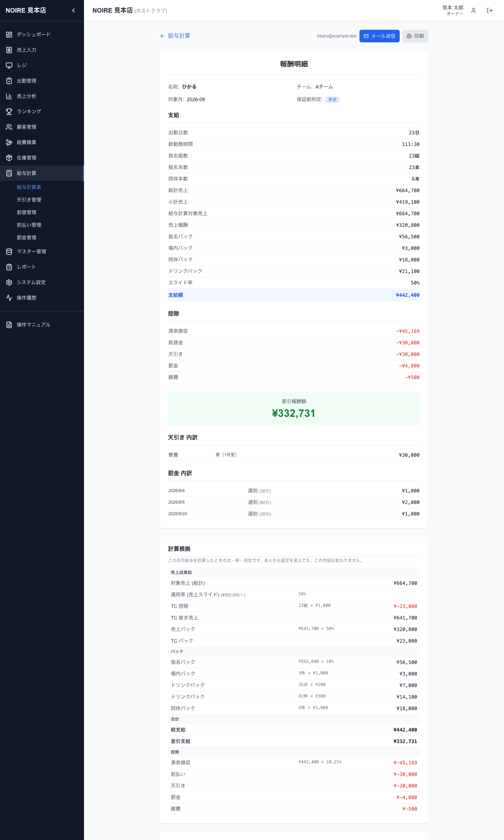Click the マスター管理 database icon
The height and width of the screenshot is (840, 504).
9,251
